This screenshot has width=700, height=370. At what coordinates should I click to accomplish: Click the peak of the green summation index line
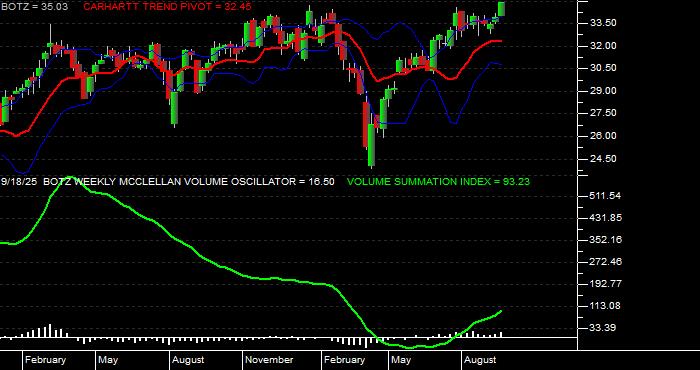[x=71, y=178]
